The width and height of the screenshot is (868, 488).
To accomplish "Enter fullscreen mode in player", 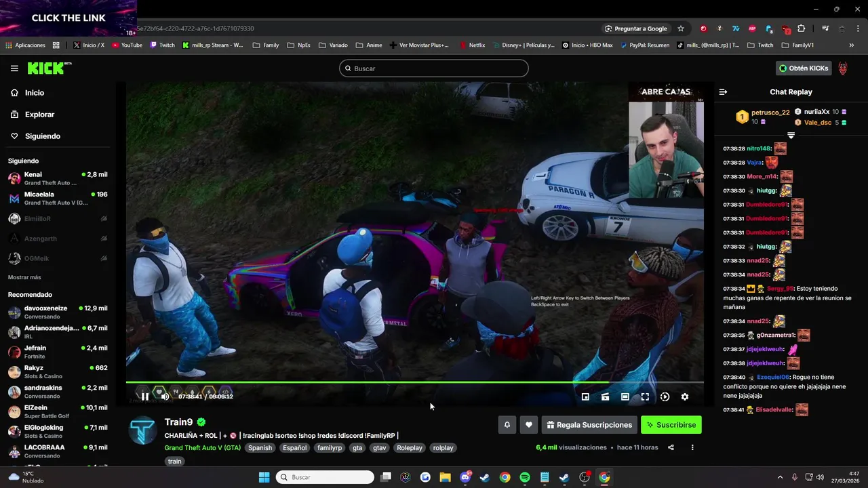I will 645,397.
